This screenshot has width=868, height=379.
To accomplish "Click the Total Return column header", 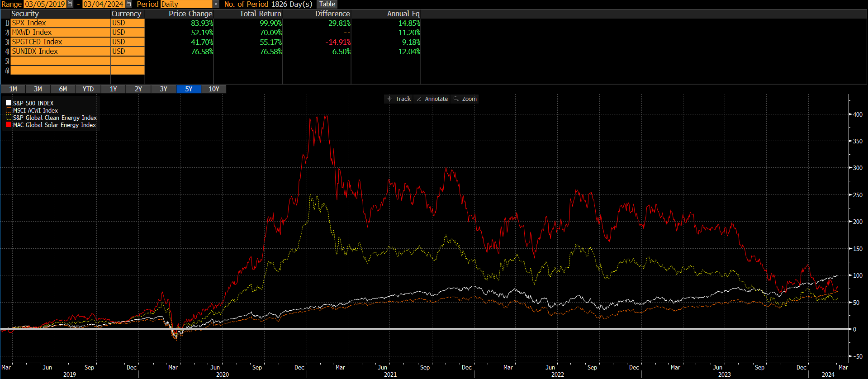I will click(260, 14).
